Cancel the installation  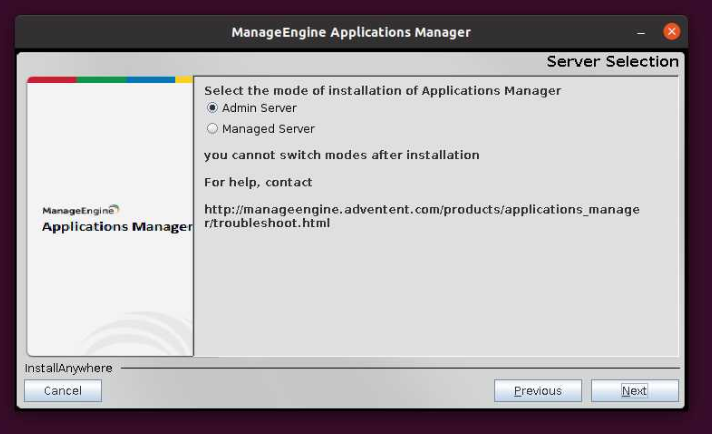point(63,391)
